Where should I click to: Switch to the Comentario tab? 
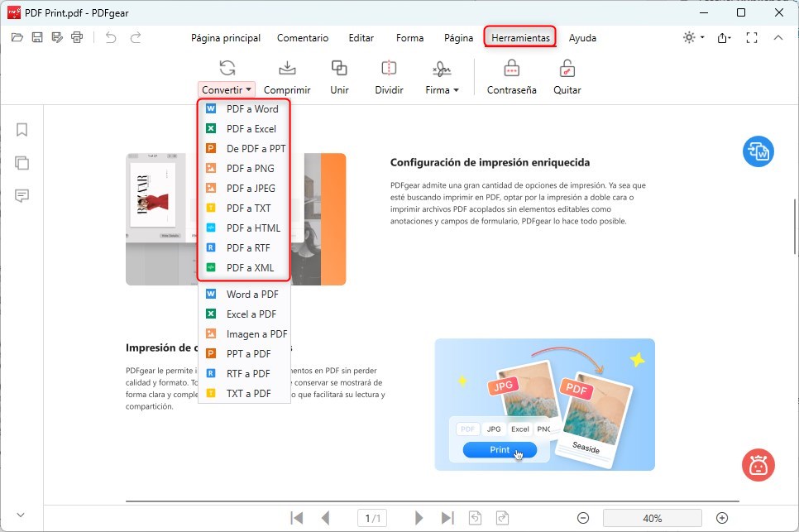(303, 38)
